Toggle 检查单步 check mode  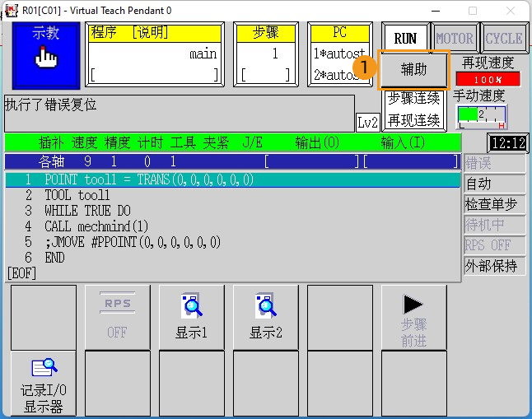pos(494,204)
